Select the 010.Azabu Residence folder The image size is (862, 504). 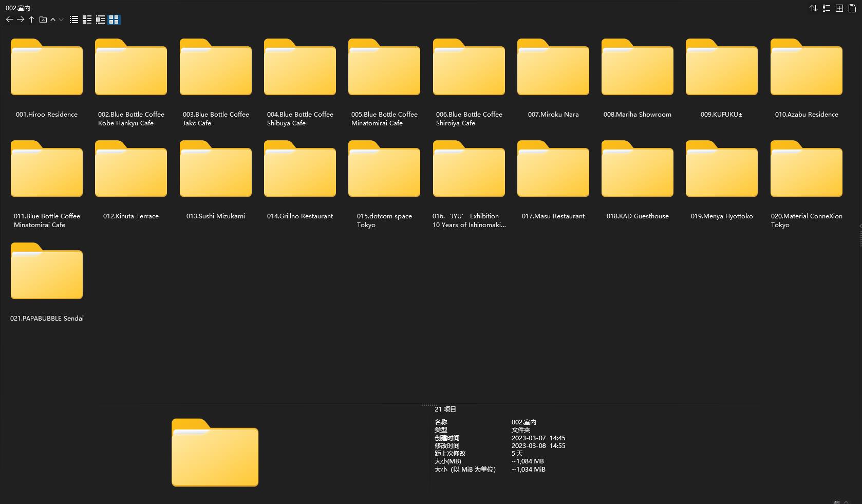[x=807, y=78]
